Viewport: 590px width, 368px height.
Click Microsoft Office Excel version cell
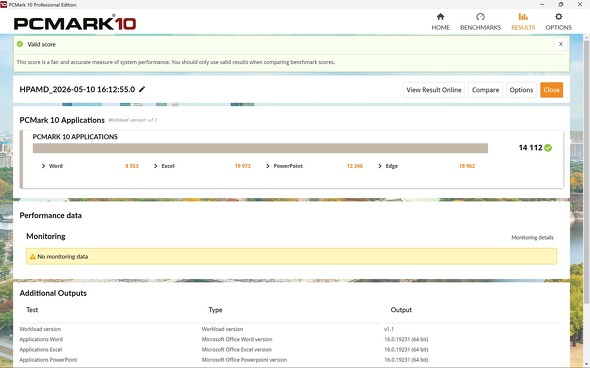coord(236,350)
